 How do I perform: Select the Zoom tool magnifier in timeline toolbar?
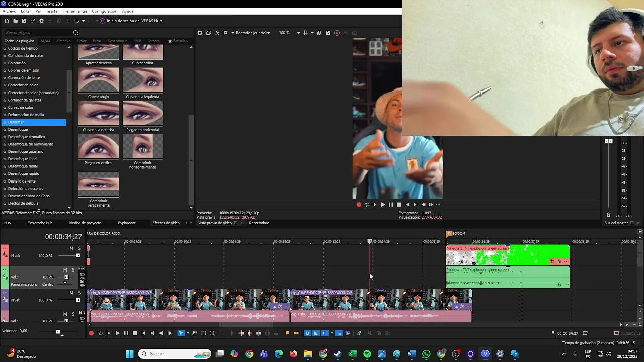pos(212,333)
